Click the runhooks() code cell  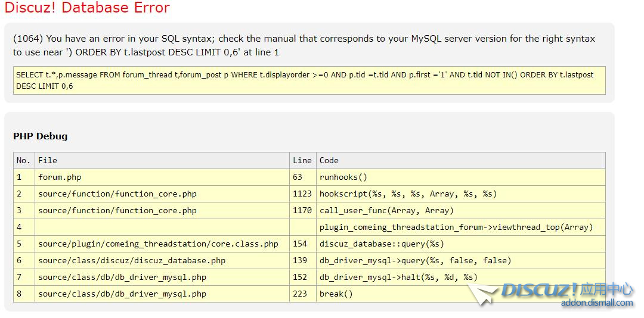coord(343,177)
